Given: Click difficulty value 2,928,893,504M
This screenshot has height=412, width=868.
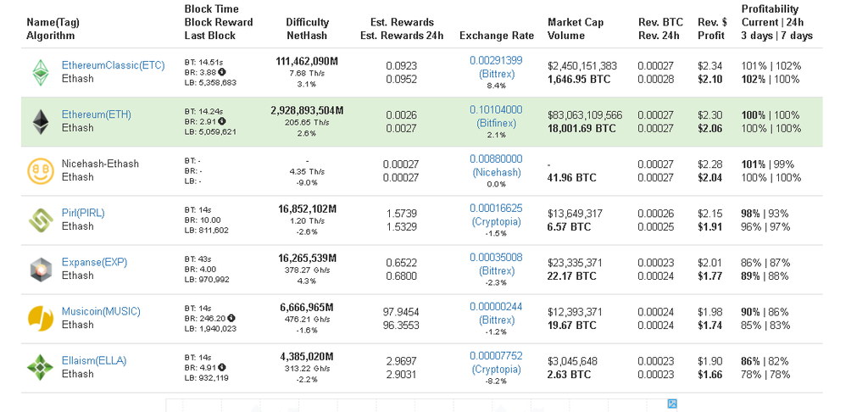Looking at the screenshot, I should pyautogui.click(x=307, y=110).
